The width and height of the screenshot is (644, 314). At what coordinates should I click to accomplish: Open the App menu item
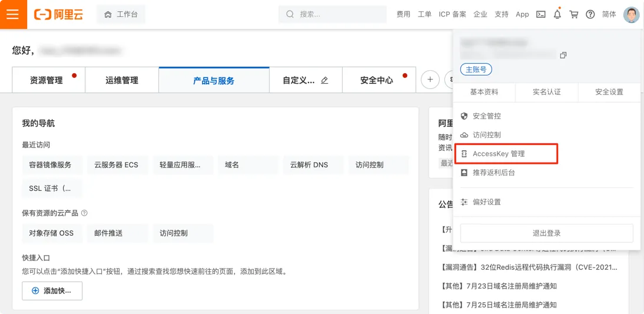[x=522, y=14]
